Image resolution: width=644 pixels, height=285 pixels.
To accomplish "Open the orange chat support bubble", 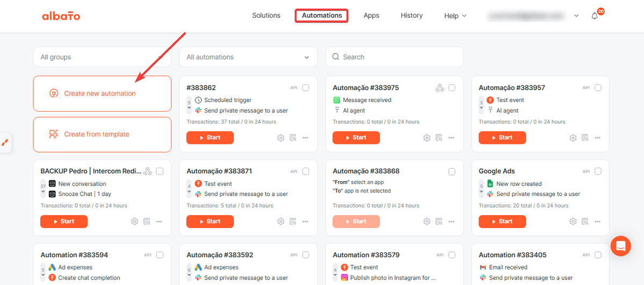I will (621, 246).
